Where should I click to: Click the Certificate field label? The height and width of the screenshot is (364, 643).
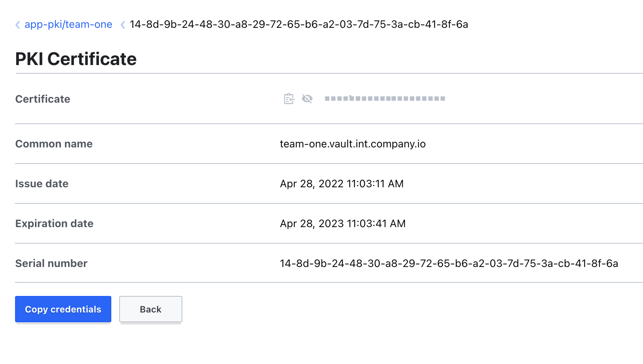pyautogui.click(x=43, y=99)
